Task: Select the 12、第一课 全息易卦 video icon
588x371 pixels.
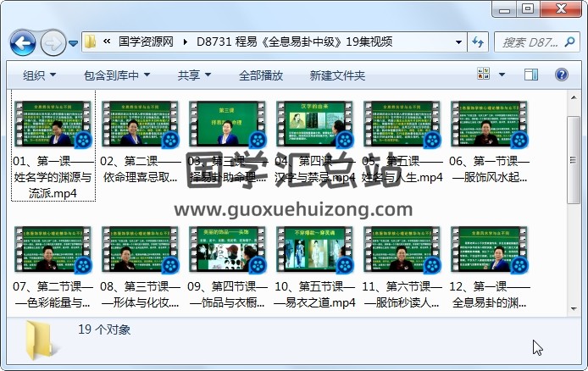Action: point(490,250)
